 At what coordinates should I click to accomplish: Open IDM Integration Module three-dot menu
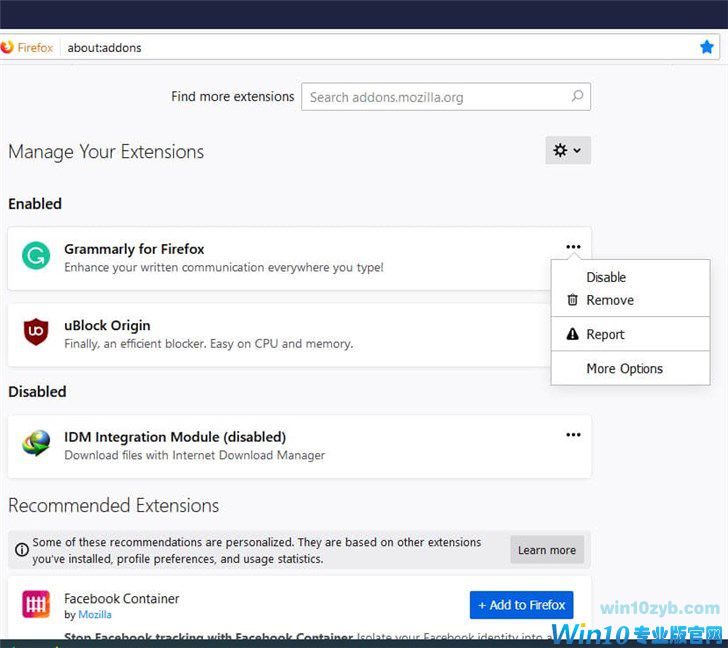click(573, 434)
